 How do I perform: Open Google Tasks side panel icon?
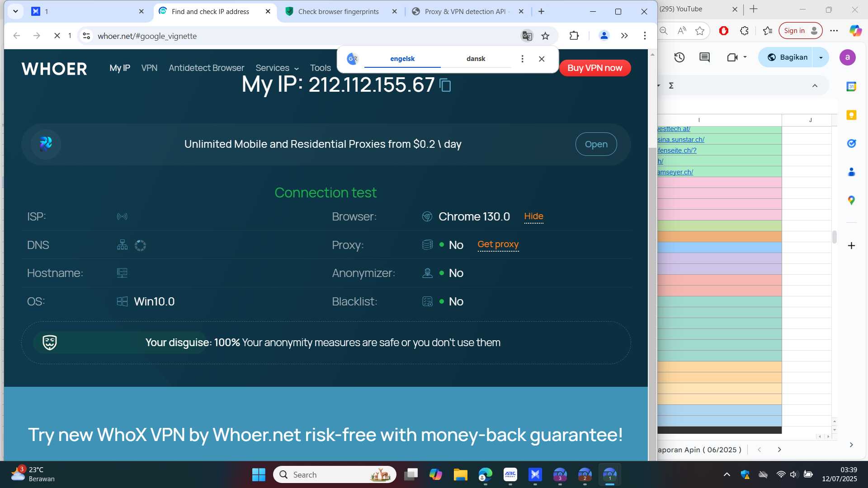click(x=851, y=144)
